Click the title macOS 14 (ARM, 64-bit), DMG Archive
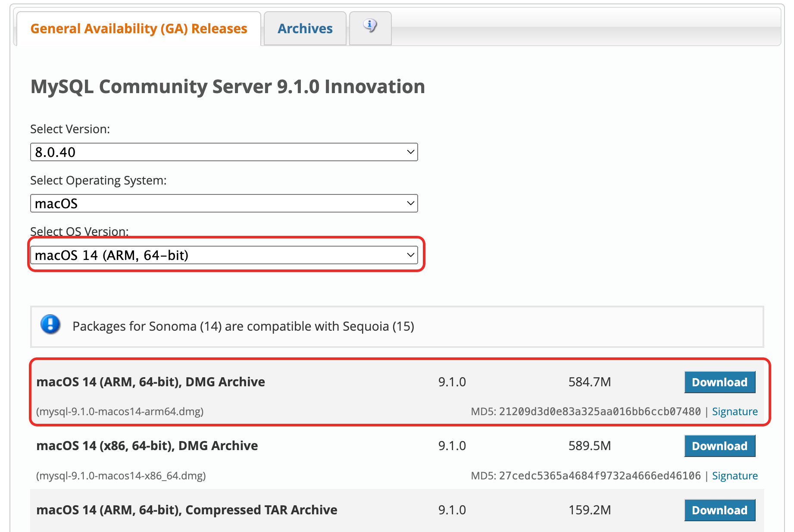The width and height of the screenshot is (794, 532). coord(150,382)
